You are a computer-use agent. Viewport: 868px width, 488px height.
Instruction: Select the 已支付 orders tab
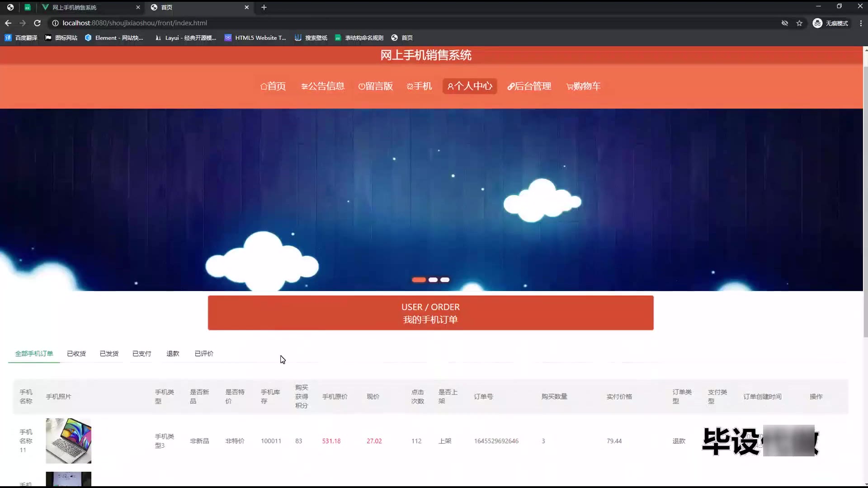142,354
